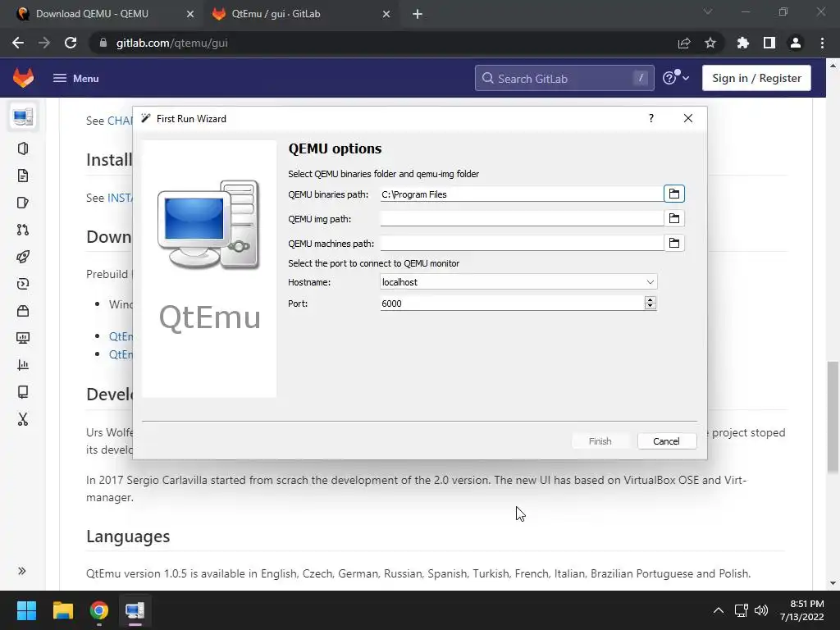
Task: Toggle Chrome side panel
Action: coord(769,43)
